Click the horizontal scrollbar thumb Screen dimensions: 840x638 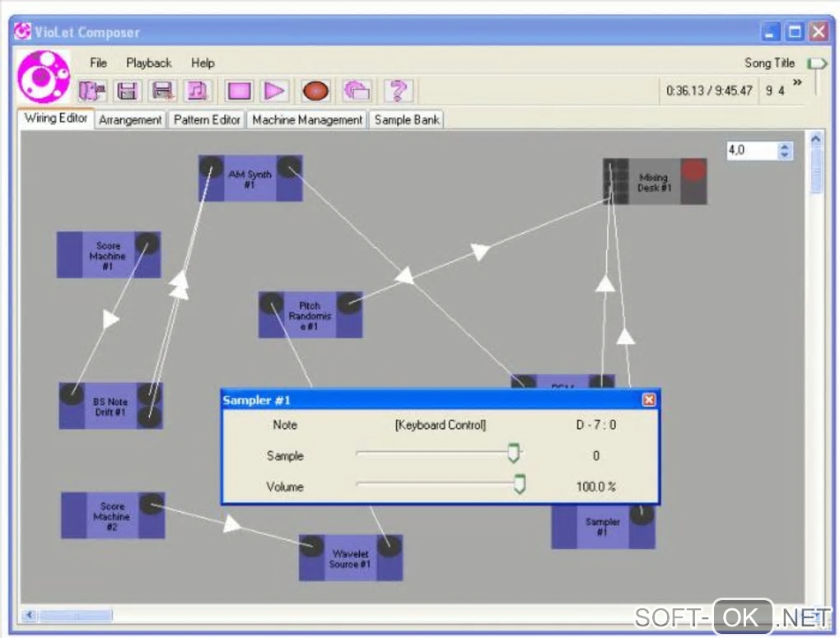76,615
